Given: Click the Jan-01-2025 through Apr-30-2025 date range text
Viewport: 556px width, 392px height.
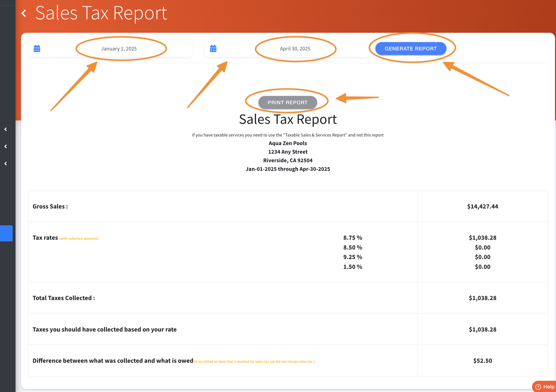Looking at the screenshot, I should pyautogui.click(x=288, y=169).
